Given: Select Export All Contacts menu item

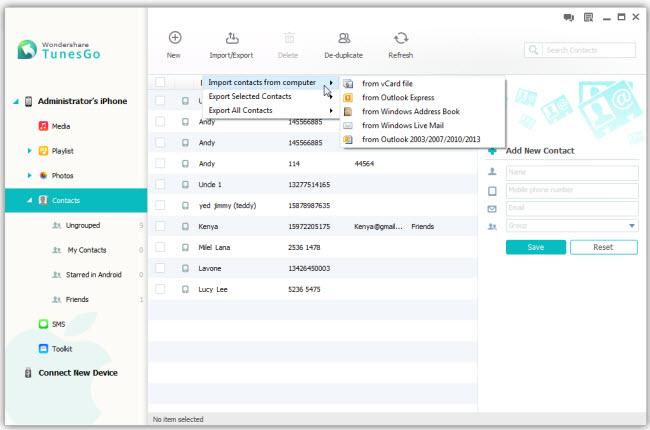Looking at the screenshot, I should pyautogui.click(x=270, y=110).
